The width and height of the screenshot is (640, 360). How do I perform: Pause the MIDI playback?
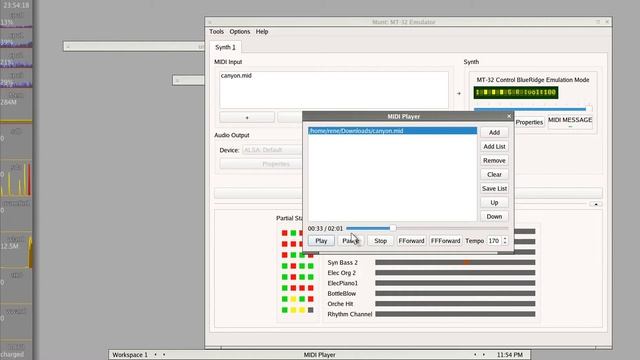tap(351, 241)
